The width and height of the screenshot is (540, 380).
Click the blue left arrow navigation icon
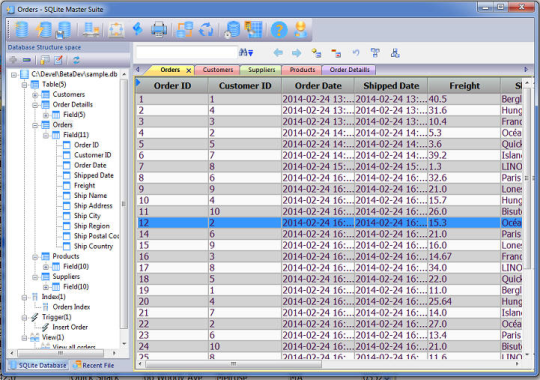click(x=278, y=53)
